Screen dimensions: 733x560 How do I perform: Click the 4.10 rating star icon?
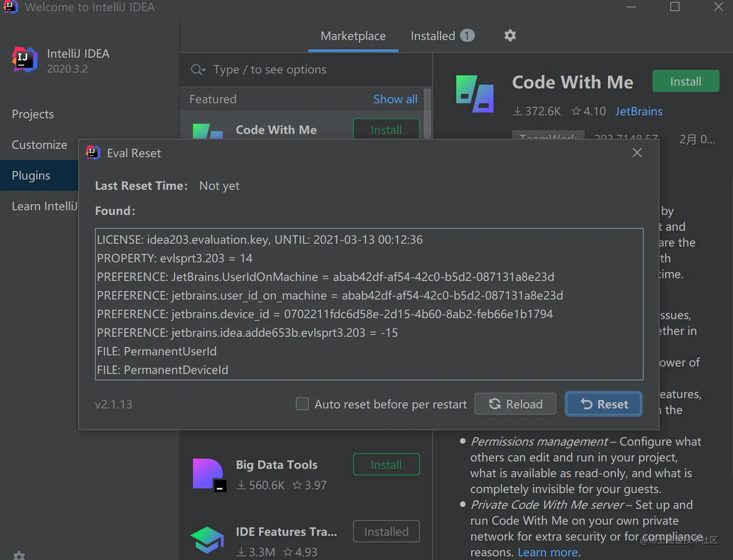pos(576,111)
